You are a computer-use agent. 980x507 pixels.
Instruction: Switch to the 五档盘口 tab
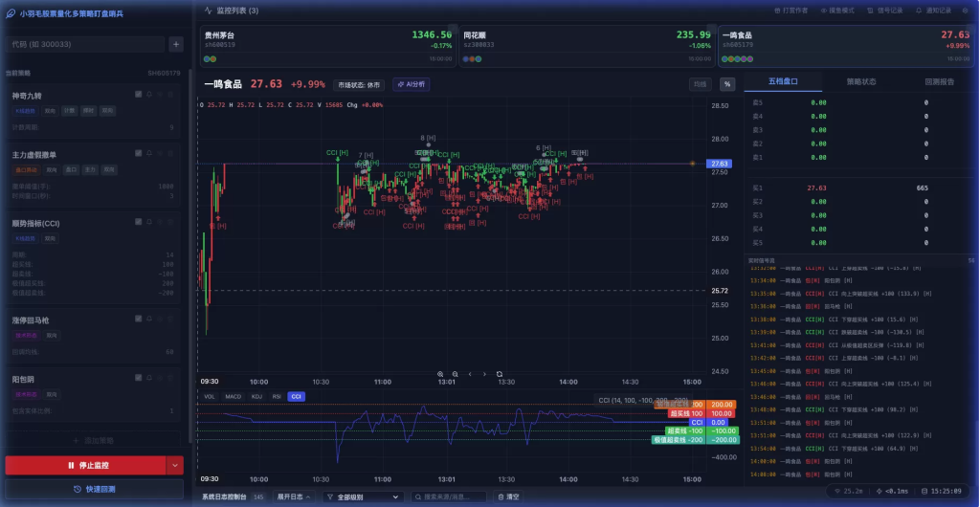click(783, 82)
